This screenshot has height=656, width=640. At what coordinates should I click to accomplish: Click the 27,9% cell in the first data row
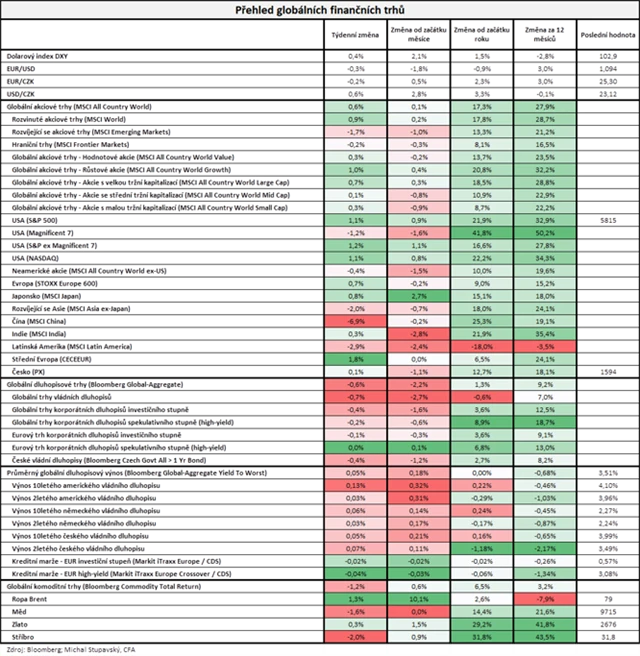546,106
